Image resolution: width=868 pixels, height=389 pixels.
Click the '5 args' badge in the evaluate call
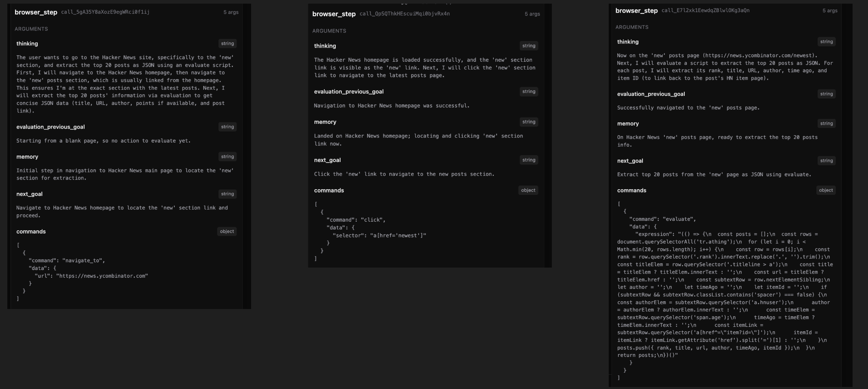pyautogui.click(x=830, y=11)
